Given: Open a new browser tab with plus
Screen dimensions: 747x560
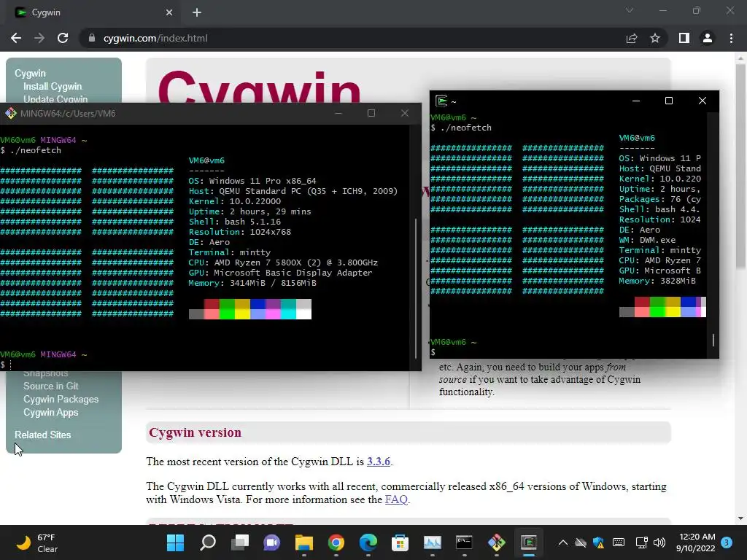Looking at the screenshot, I should [x=197, y=13].
